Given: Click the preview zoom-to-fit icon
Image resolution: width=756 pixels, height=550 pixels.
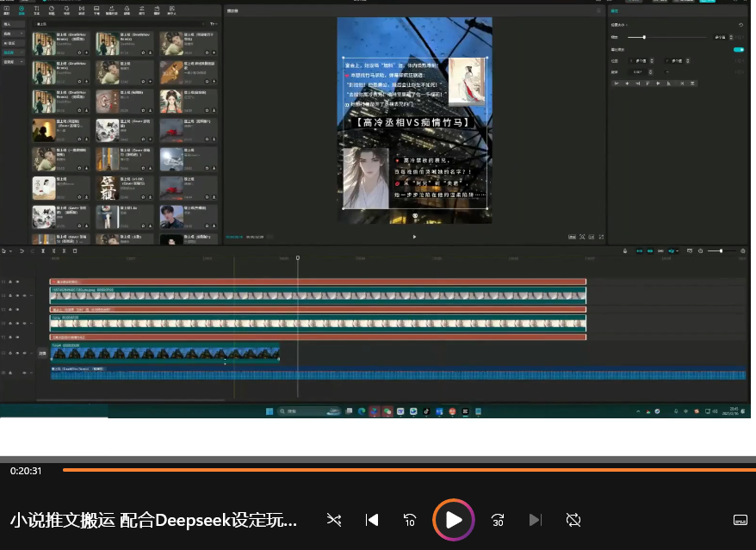Looking at the screenshot, I should pyautogui.click(x=582, y=237).
